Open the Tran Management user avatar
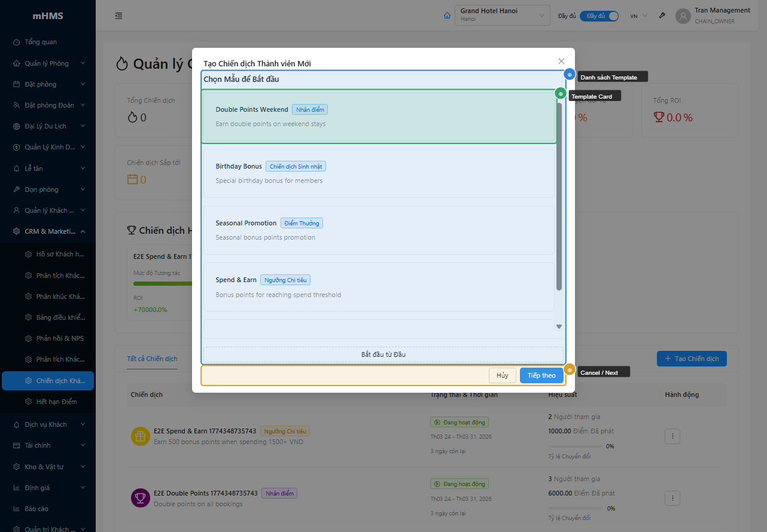 683,16
